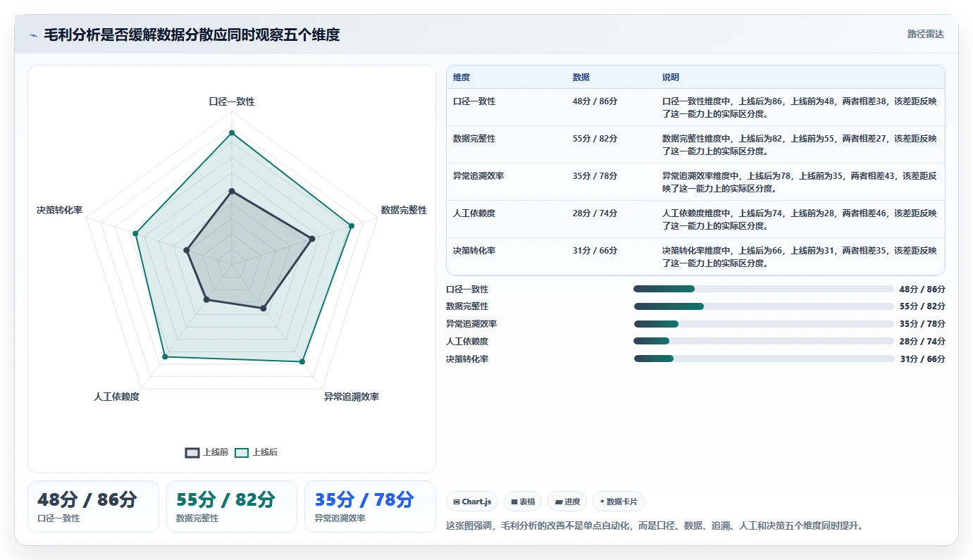Click 异常追溯效率 in the table's first column
Image resolution: width=973 pixels, height=560 pixels.
[478, 176]
